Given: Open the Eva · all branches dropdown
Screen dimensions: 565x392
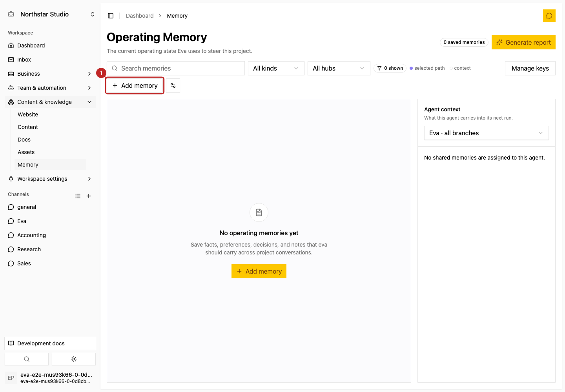Looking at the screenshot, I should point(487,133).
